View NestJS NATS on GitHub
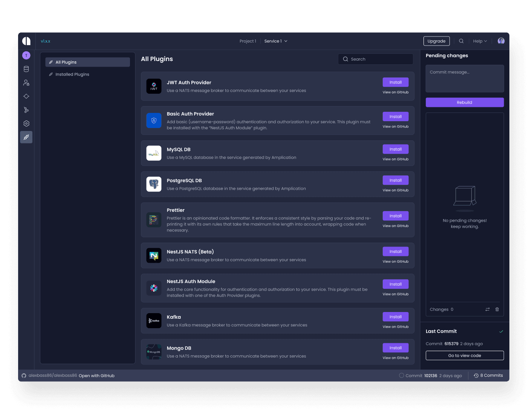Screen dimensions: 532x414 tap(396, 262)
